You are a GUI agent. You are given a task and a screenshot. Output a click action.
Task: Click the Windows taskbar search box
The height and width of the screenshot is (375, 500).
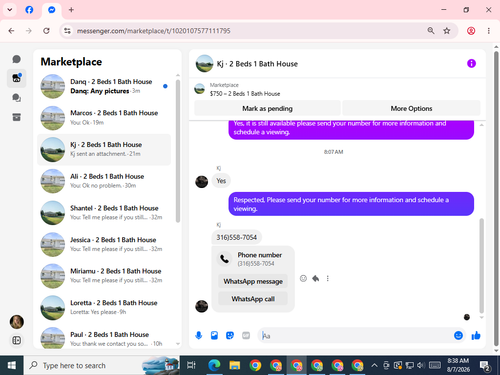[x=102, y=365]
